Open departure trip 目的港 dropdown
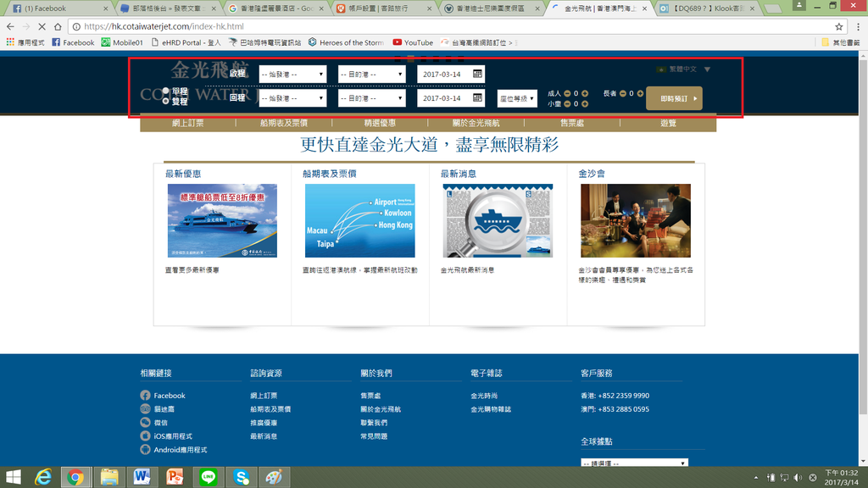The image size is (868, 488). (371, 75)
